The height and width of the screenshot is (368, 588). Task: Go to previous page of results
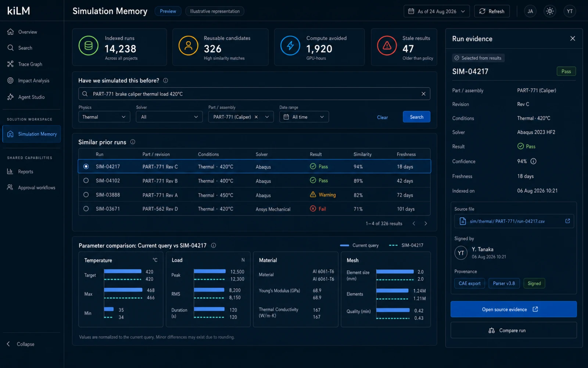pyautogui.click(x=414, y=223)
